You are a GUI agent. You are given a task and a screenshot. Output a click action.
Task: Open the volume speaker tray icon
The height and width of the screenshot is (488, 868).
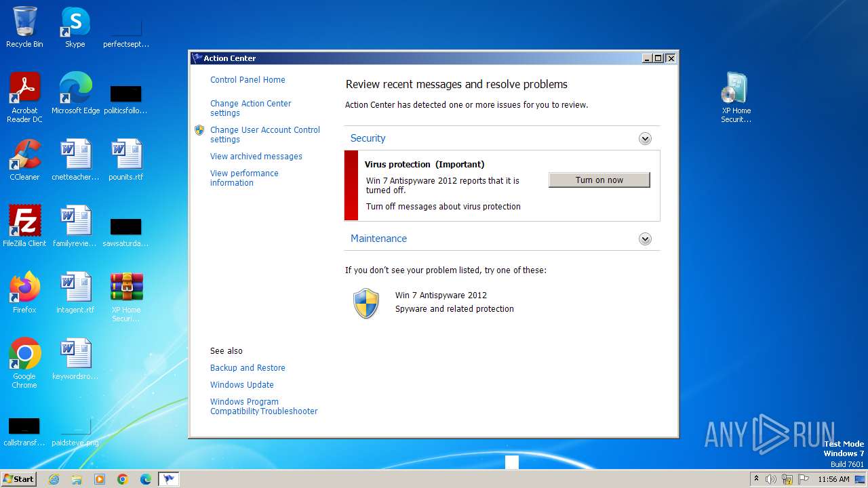771,479
